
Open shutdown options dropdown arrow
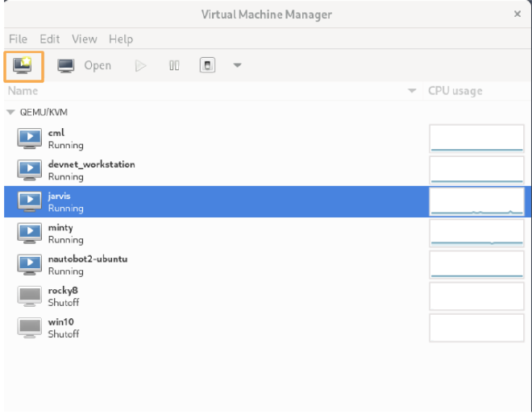[x=237, y=65]
